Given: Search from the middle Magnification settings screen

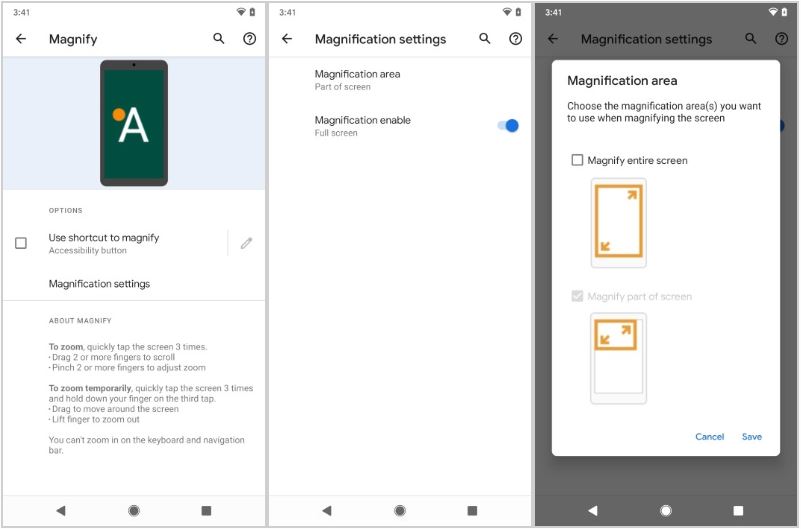Looking at the screenshot, I should point(485,39).
